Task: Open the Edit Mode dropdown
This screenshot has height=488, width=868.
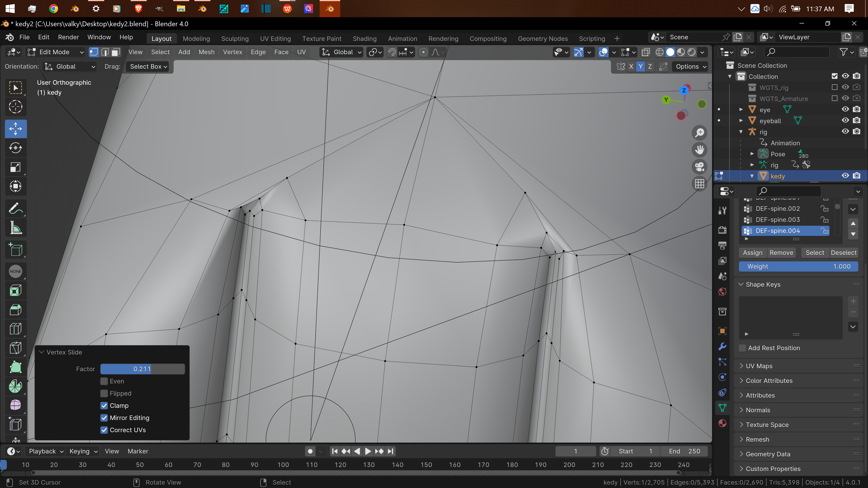Action: tap(56, 52)
